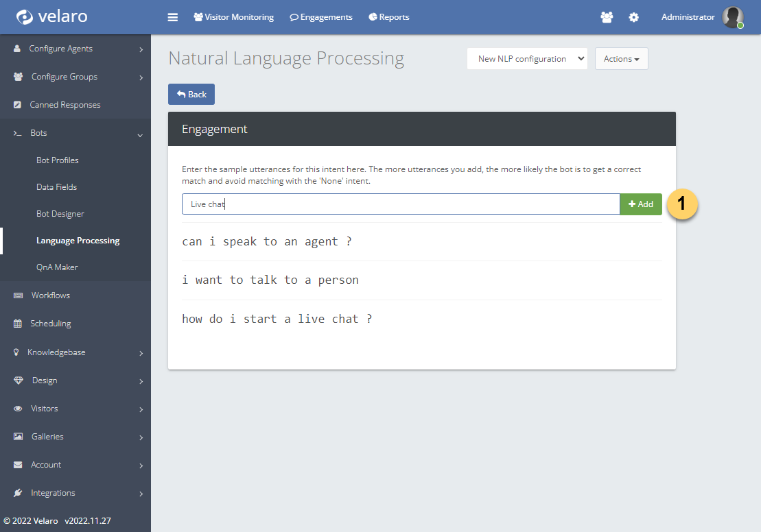
Task: Click the Back button
Action: coord(191,95)
